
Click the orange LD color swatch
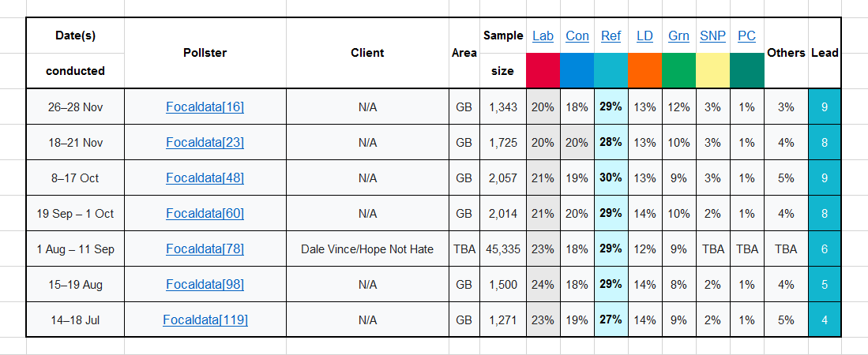[644, 70]
